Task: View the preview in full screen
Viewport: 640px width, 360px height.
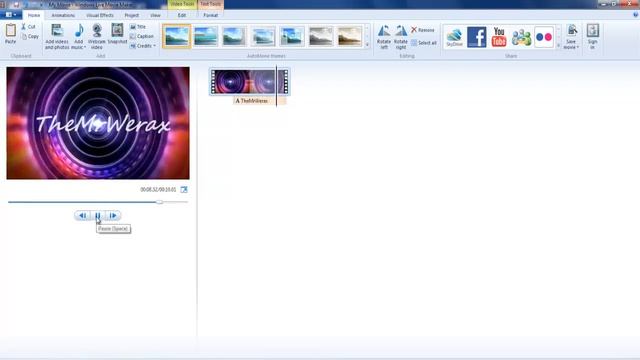Action: pyautogui.click(x=184, y=189)
